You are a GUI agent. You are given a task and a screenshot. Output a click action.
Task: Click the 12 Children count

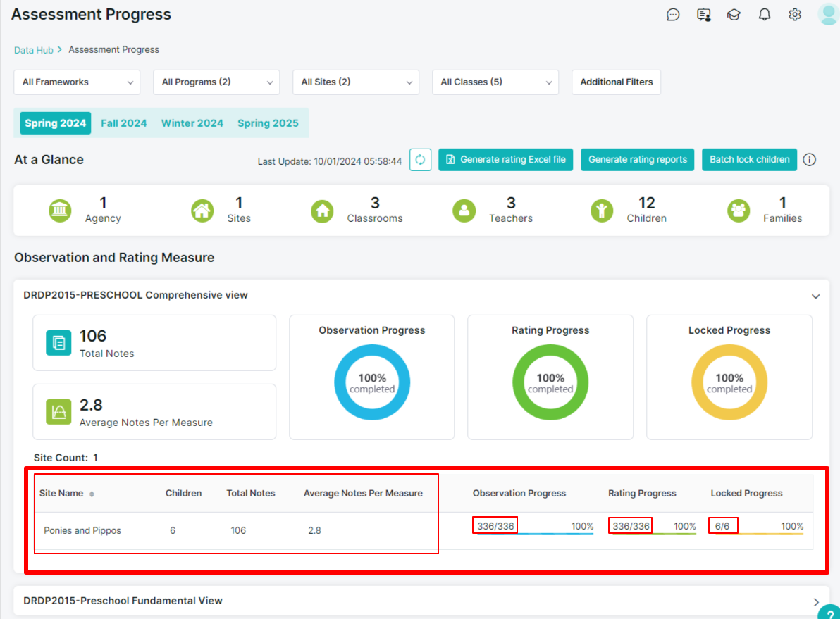[x=647, y=203]
